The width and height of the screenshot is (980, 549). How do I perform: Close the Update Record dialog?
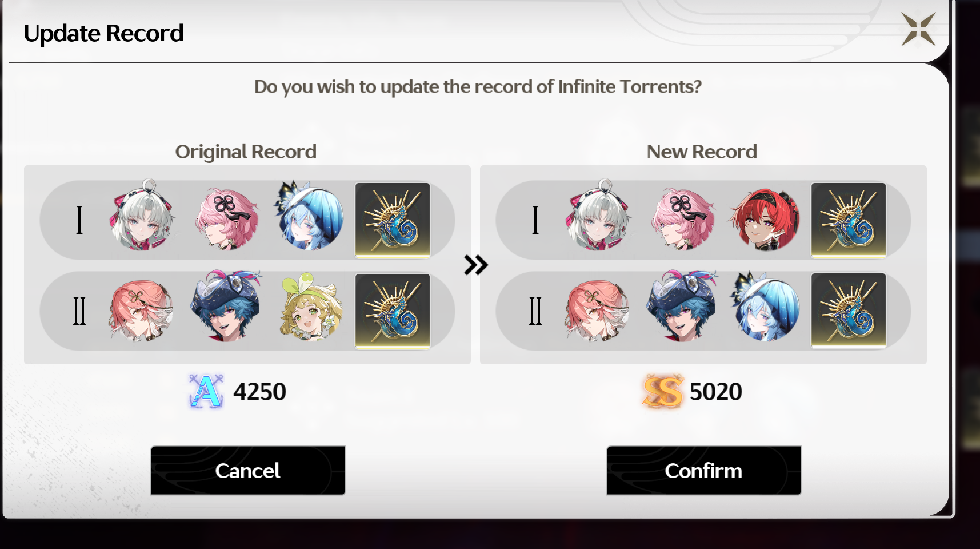(918, 29)
